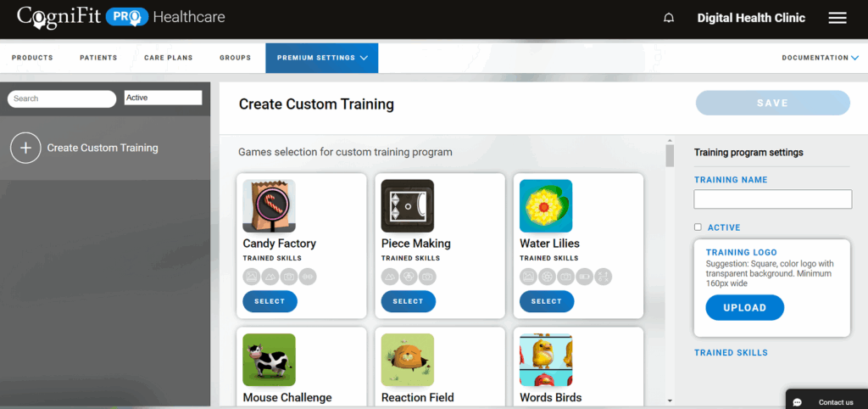
Task: Click the CogniFit PRO Healthcare logo
Action: pos(120,18)
